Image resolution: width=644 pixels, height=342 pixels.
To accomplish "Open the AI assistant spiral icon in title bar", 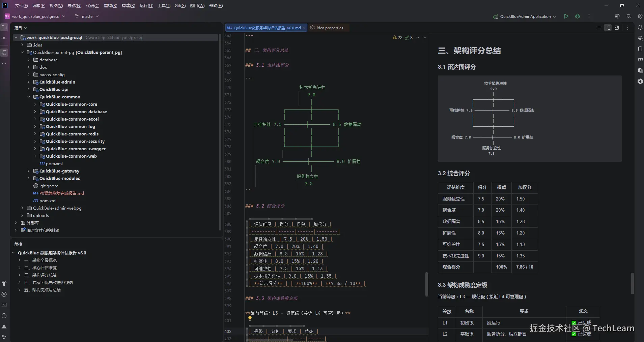I will (x=617, y=16).
